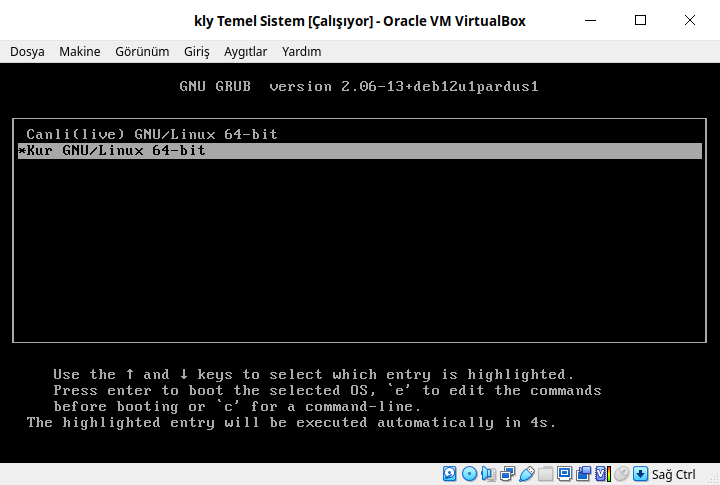This screenshot has height=485, width=720.
Task: Open the USB devices indicator icon
Action: [526, 474]
